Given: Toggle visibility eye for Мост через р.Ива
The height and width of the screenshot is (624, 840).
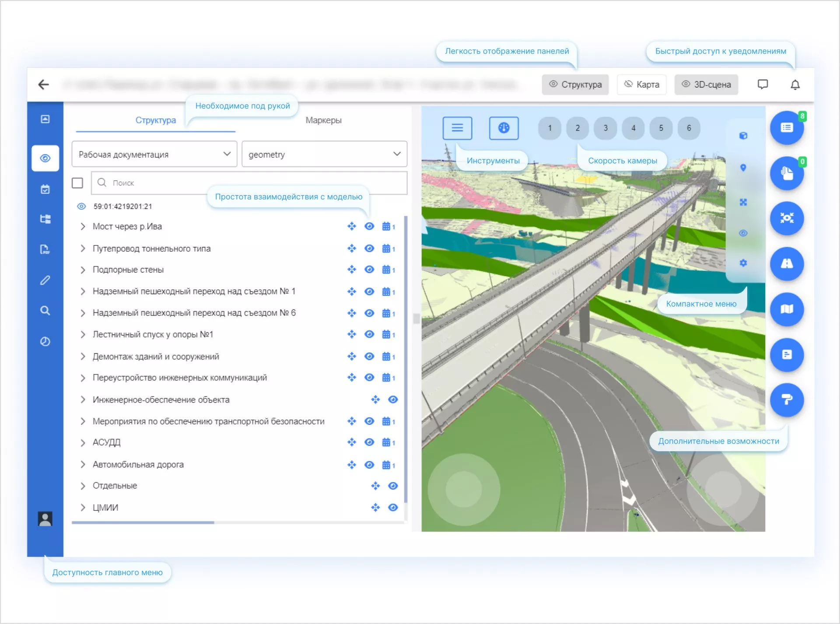Looking at the screenshot, I should (369, 226).
